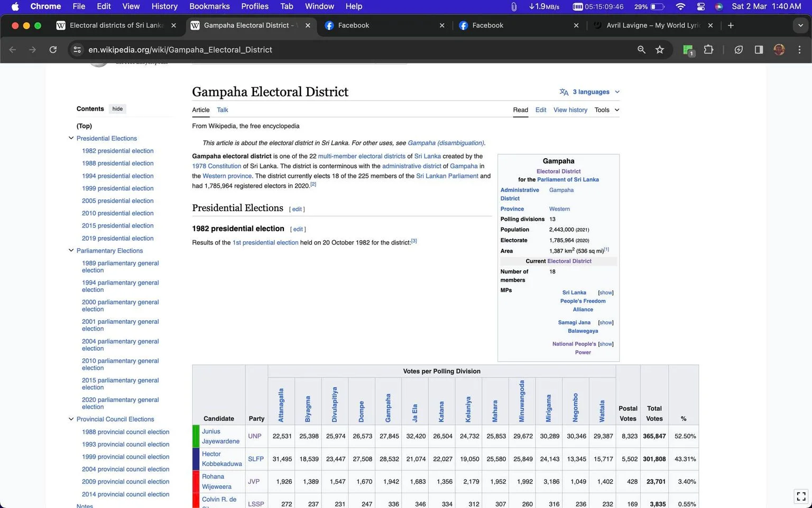Hide the Contents sidebar
Viewport: 812px width, 508px height.
(117, 109)
